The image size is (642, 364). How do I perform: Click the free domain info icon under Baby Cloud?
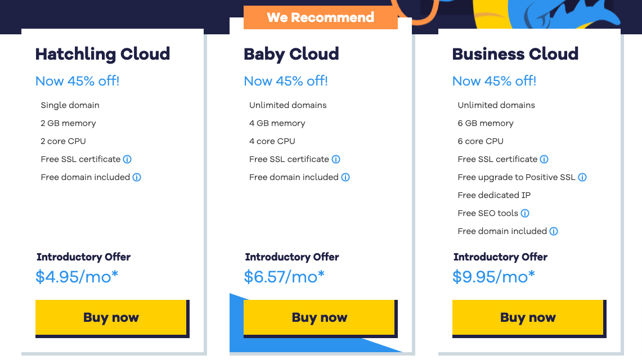coord(345,177)
